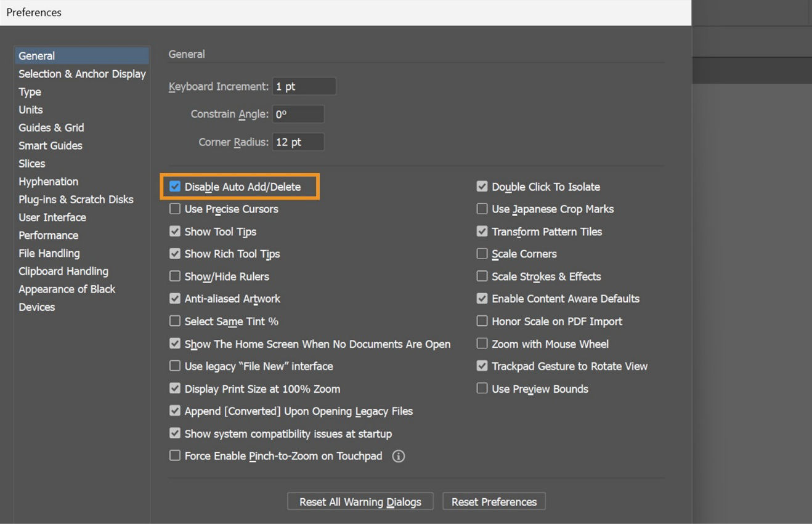Disable Trackpad Gesture to Rotate View
The image size is (812, 524).
point(482,365)
